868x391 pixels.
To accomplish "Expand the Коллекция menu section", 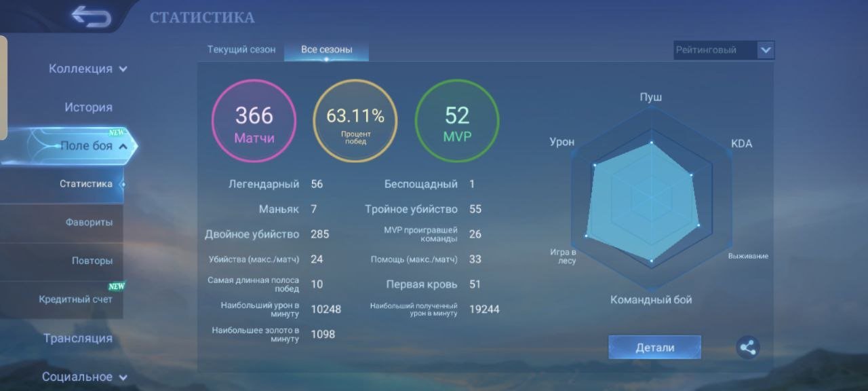I will click(87, 69).
